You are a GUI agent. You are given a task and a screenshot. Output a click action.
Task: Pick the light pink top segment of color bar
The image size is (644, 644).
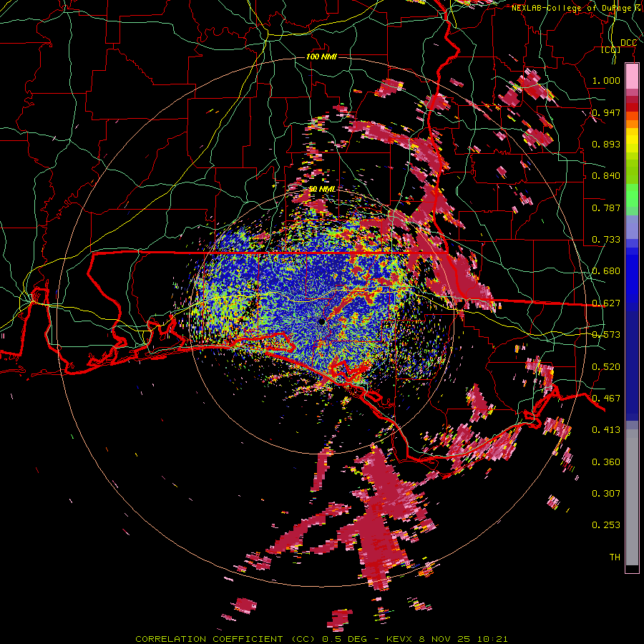(632, 76)
